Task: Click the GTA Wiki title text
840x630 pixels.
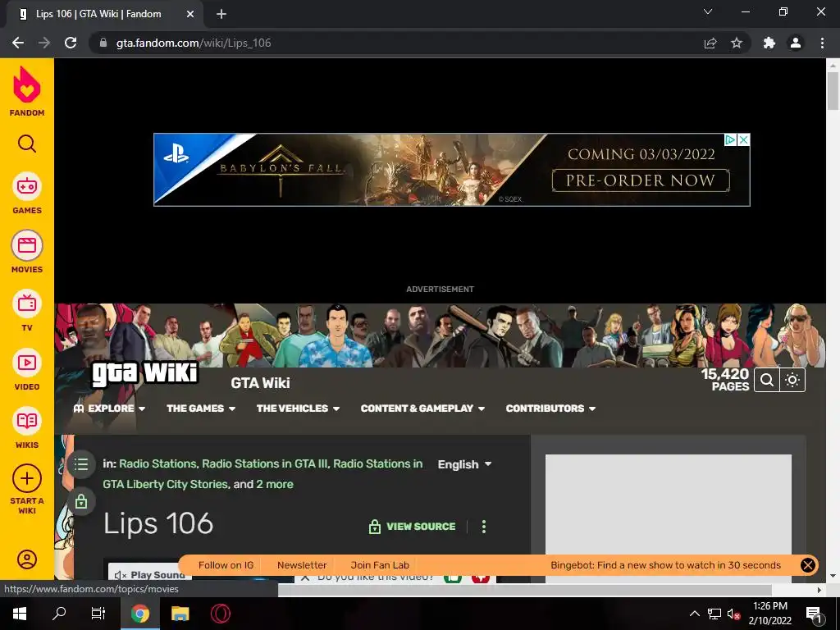Action: (x=260, y=383)
